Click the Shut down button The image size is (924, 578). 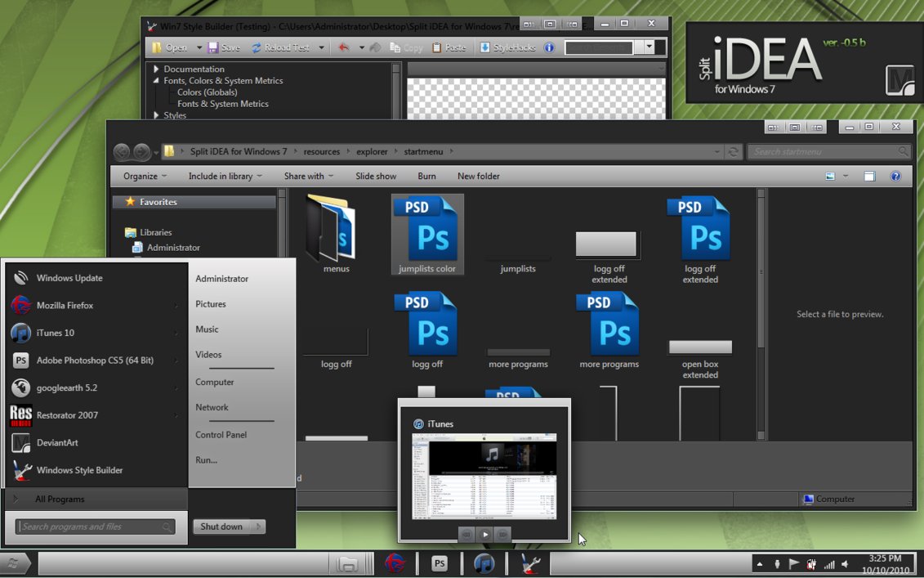tap(221, 526)
